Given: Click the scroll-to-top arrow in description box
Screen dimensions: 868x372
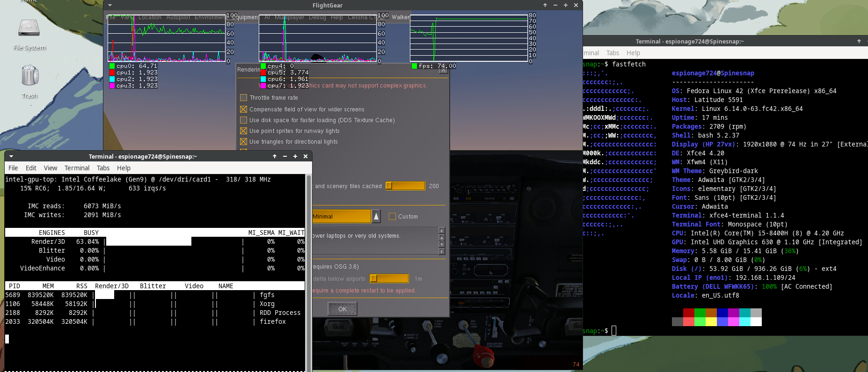Looking at the screenshot, I should coord(441,230).
